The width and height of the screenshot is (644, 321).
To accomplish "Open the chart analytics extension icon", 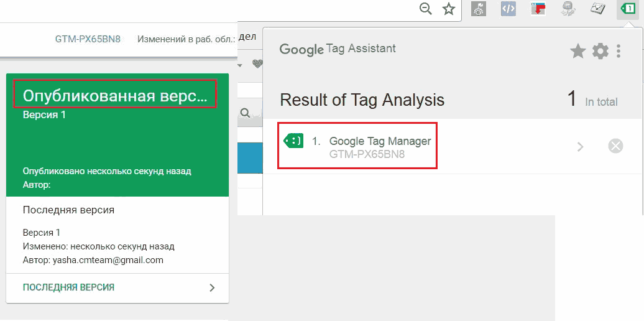I will tap(597, 9).
